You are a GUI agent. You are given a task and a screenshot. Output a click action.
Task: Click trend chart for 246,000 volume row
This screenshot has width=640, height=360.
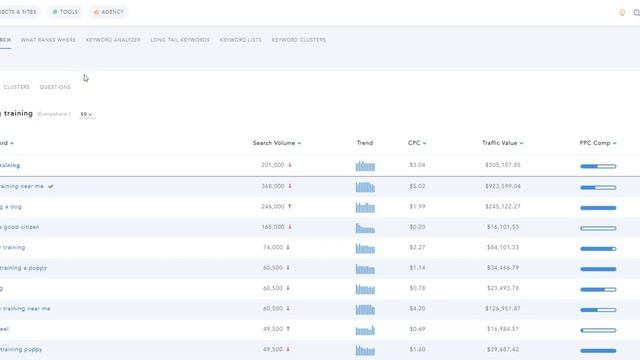coord(365,207)
